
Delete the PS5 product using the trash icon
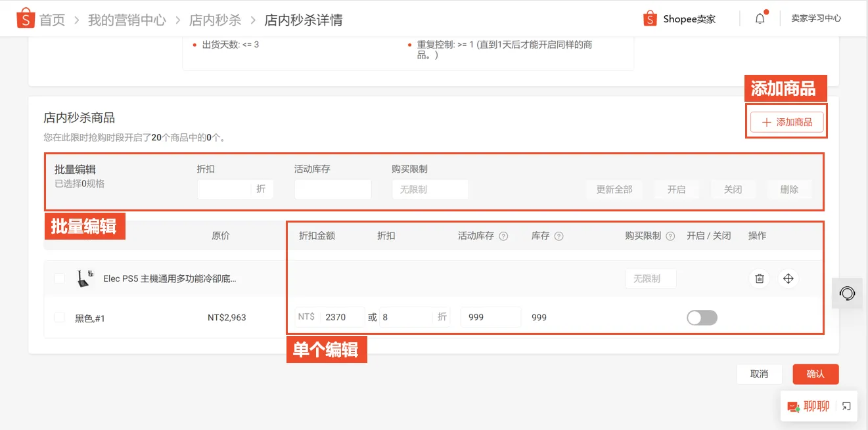pos(759,278)
